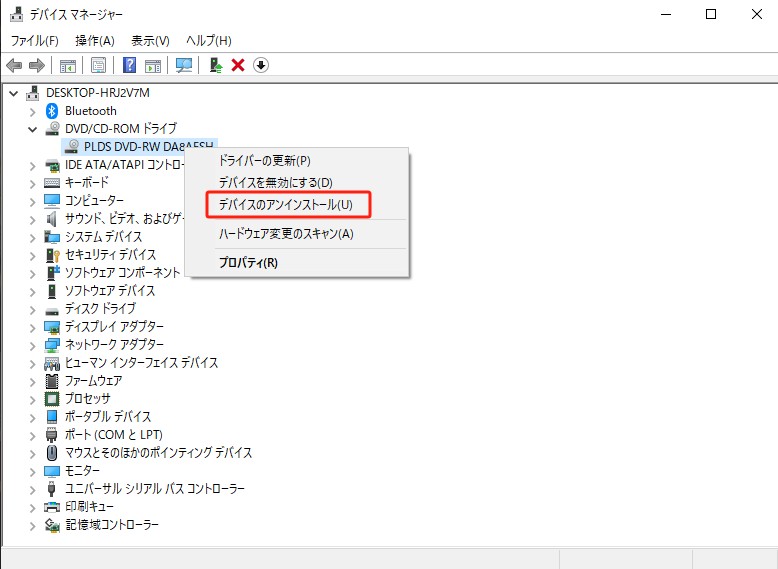Click the speaker icon for サウンド、ビデオ

coord(52,218)
